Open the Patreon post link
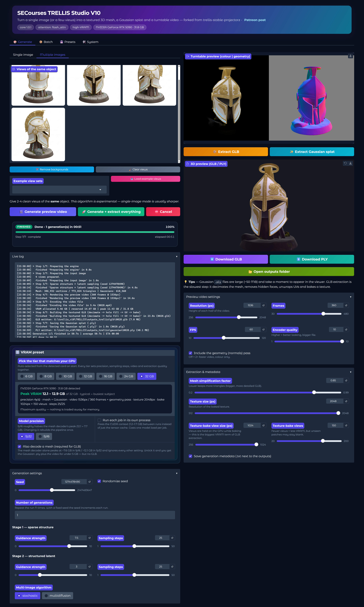The width and height of the screenshot is (364, 607). [255, 20]
